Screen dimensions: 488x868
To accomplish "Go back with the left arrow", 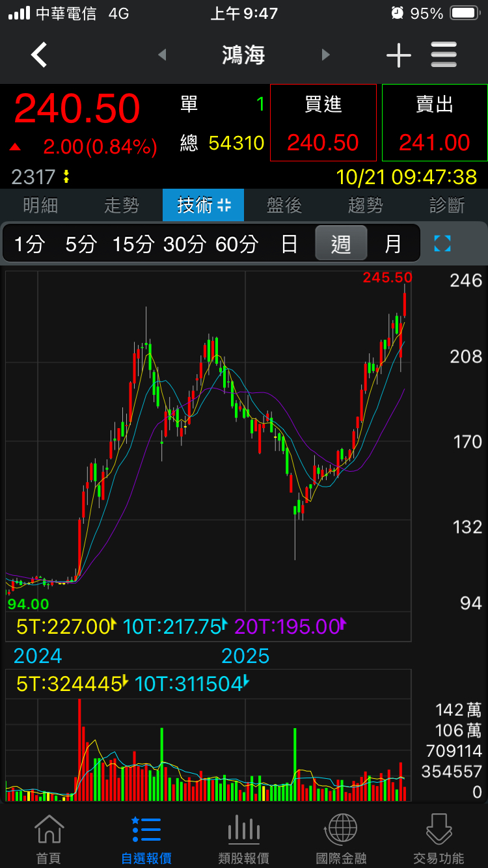I will (x=39, y=55).
